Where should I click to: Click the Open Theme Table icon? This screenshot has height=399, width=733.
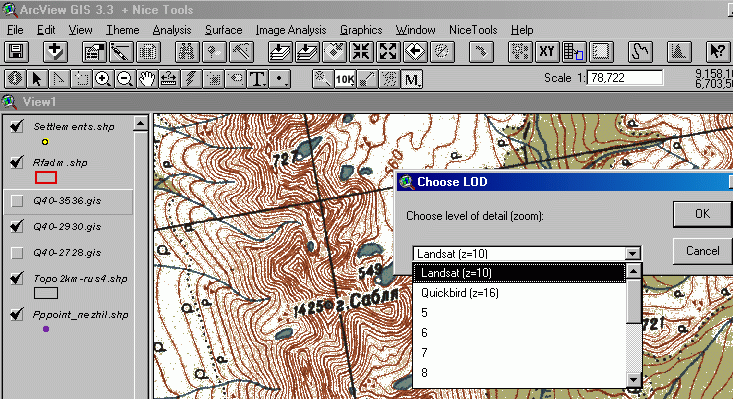click(148, 52)
